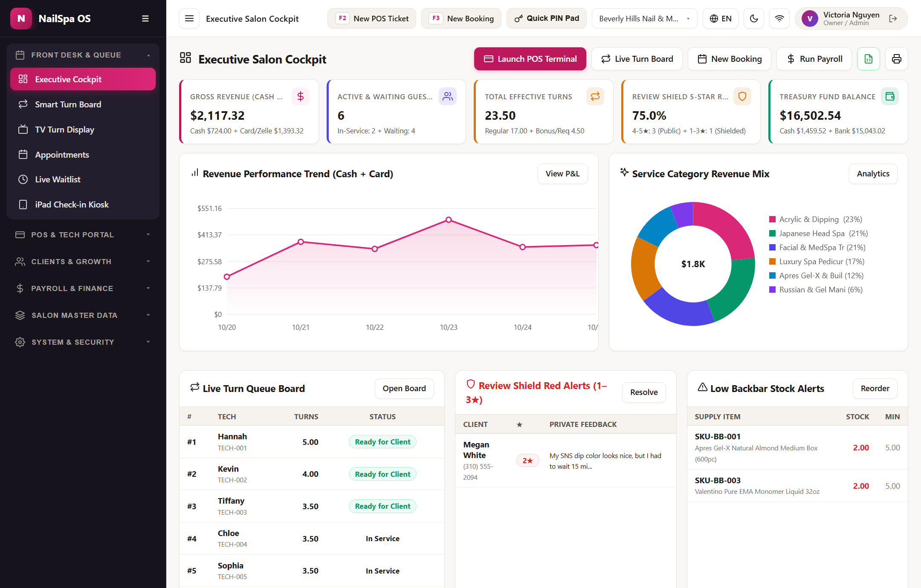Export report using green spreadsheet icon
The width and height of the screenshot is (921, 588).
pos(869,59)
